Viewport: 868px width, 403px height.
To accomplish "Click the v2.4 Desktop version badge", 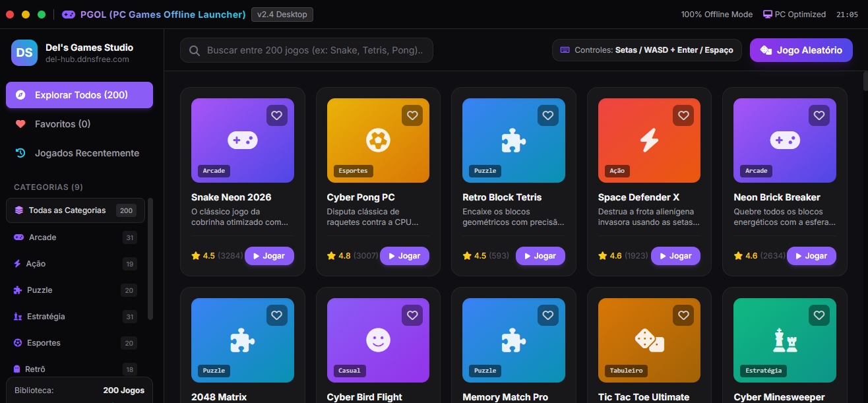I will tap(282, 15).
